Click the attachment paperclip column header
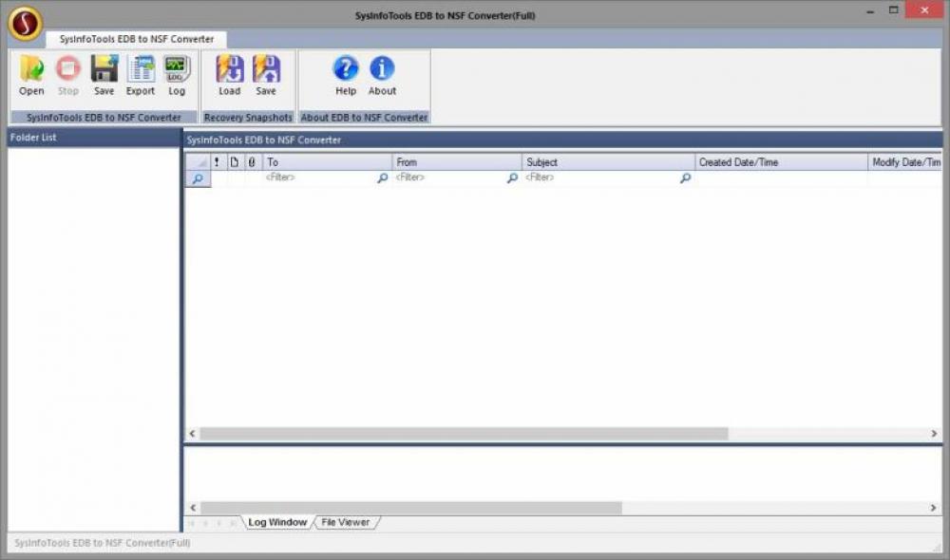 pos(250,161)
